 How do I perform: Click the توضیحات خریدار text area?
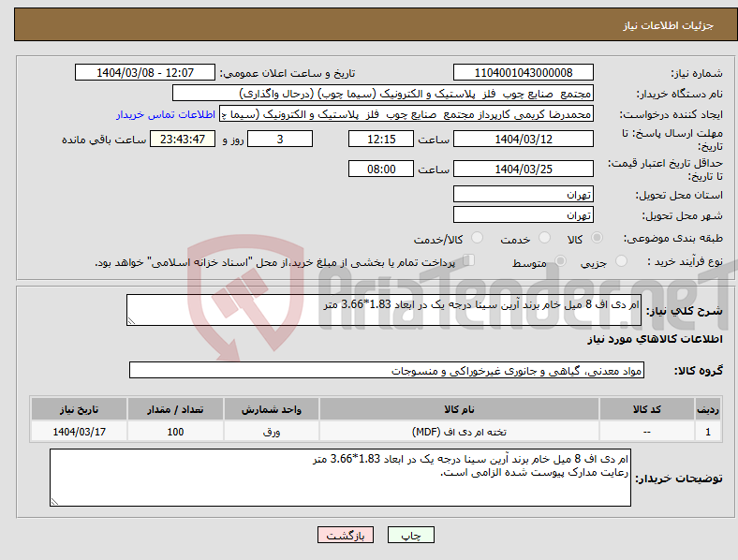click(x=340, y=478)
